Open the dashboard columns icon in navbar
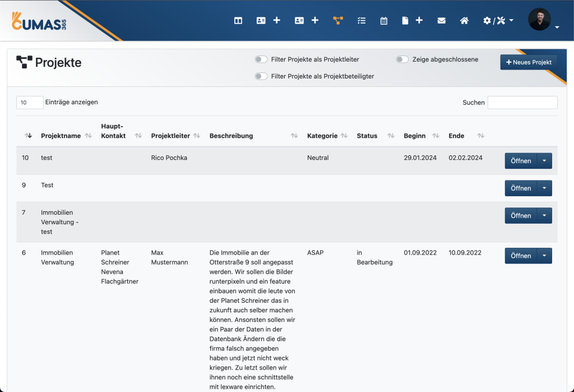 [x=238, y=21]
